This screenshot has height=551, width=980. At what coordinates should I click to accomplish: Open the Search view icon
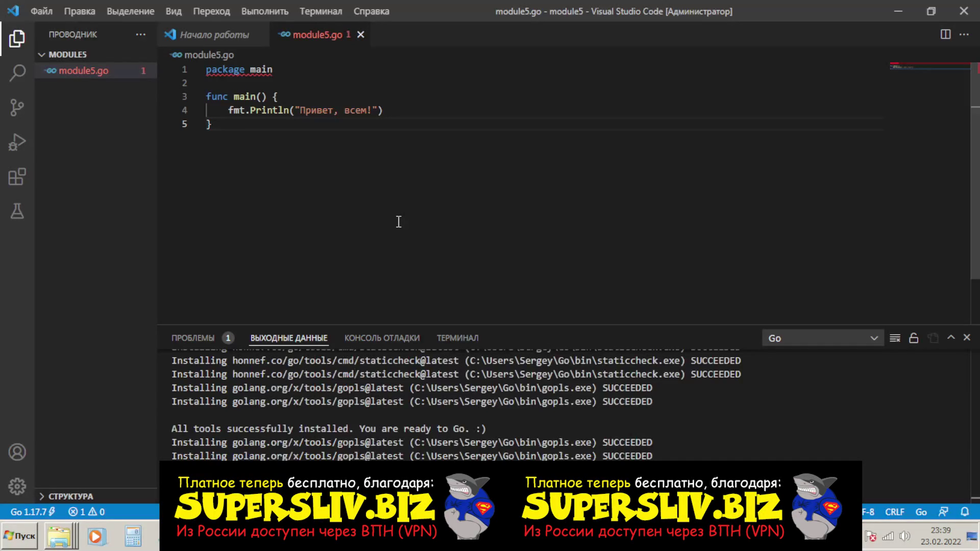(17, 73)
